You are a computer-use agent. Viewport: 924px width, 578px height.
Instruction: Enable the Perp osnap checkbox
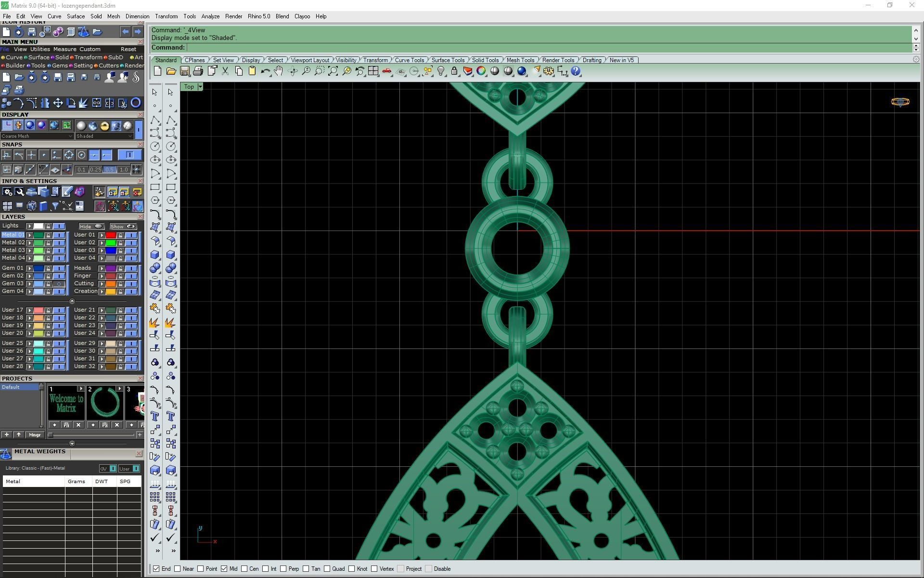click(x=283, y=569)
